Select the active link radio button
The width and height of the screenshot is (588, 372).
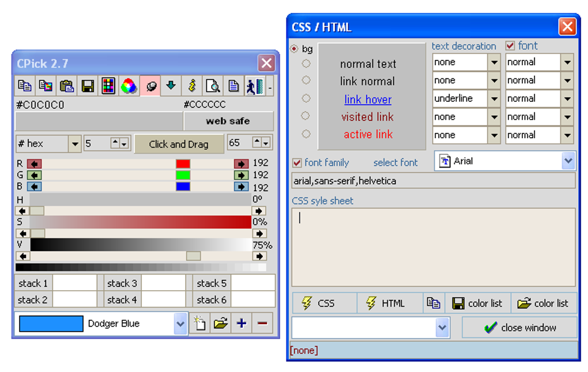[306, 134]
